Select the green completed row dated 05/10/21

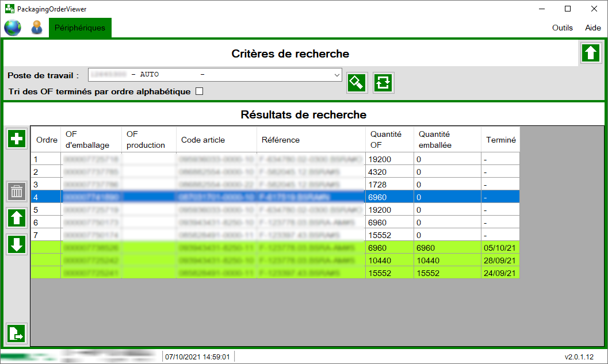coord(230,248)
